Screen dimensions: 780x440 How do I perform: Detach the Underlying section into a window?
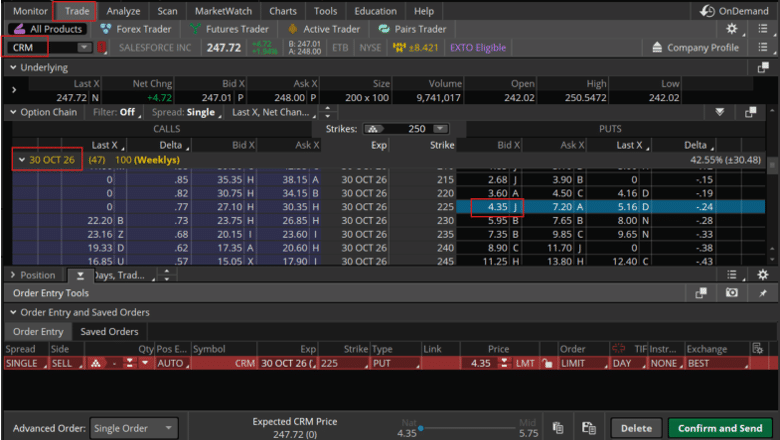tap(763, 68)
